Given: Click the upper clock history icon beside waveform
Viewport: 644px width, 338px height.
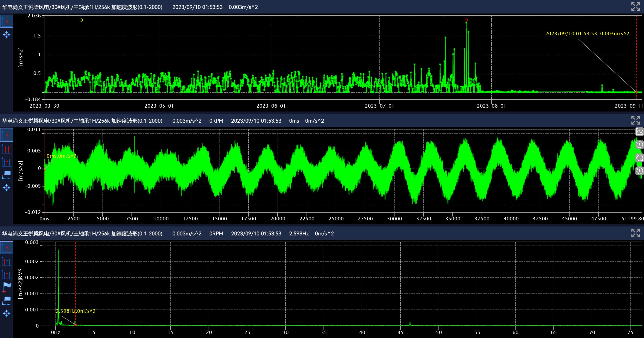Looking at the screenshot, I should 640,145.
